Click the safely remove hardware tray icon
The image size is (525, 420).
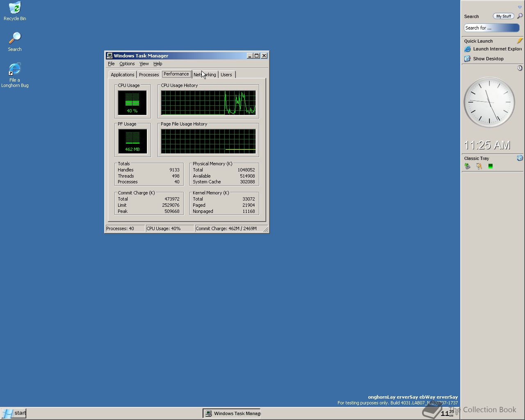(x=467, y=166)
